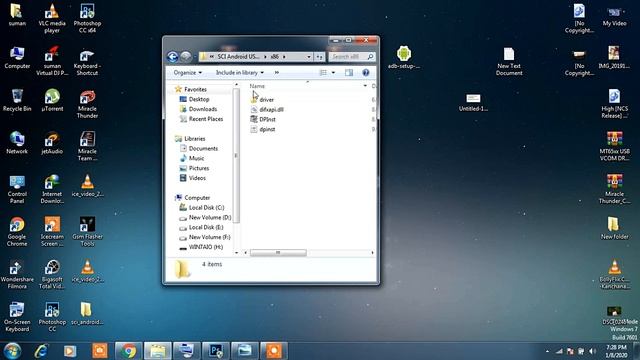Open Photoshop CC x64 desktop icon
640x360 pixels.
tap(87, 18)
